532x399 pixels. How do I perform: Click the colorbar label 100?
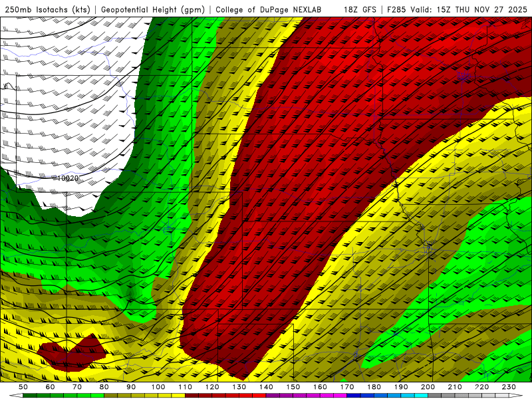(x=158, y=387)
